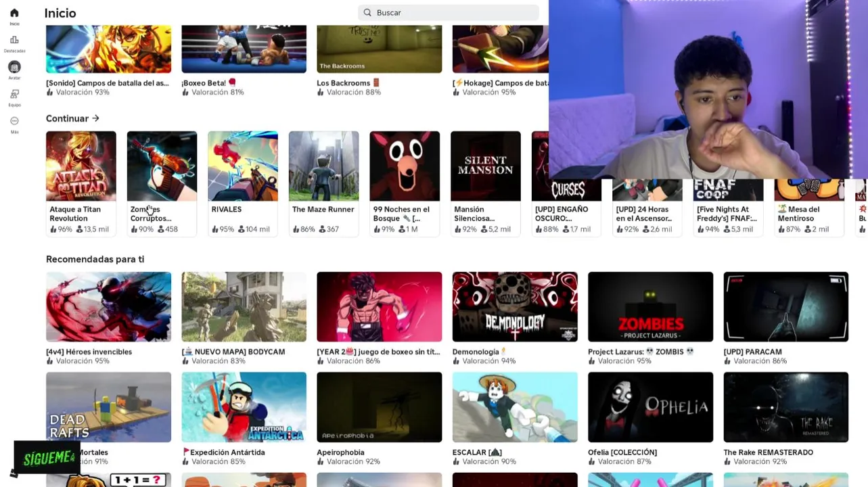The height and width of the screenshot is (487, 868).
Task: Click 'Ofelia [COLECCIÓN]' title text
Action: point(622,453)
